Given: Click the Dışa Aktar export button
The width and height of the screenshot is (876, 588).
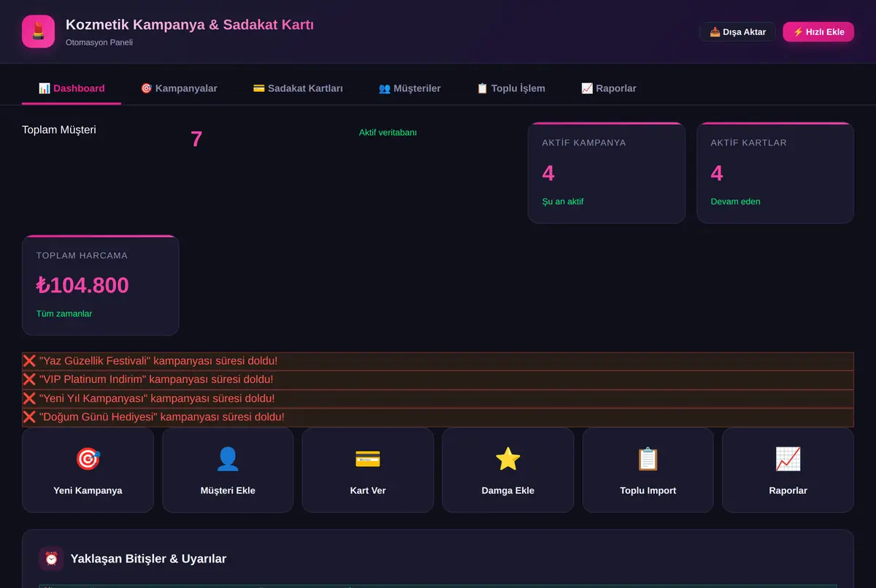Looking at the screenshot, I should tap(737, 32).
